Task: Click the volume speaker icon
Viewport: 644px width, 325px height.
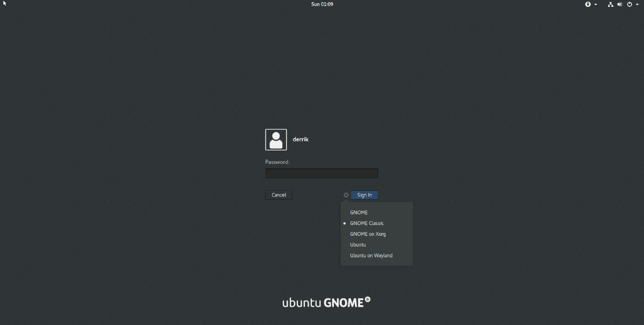Action: [x=620, y=4]
